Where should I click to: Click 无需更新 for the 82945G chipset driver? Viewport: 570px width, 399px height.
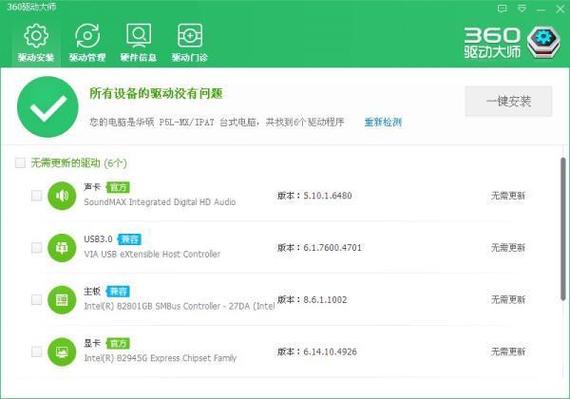pyautogui.click(x=508, y=352)
